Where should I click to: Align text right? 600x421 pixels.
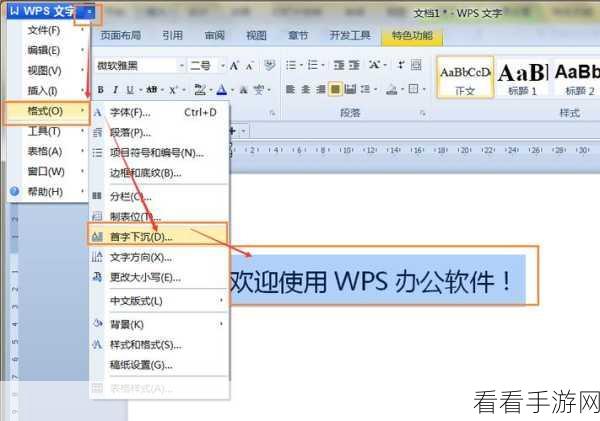320,90
